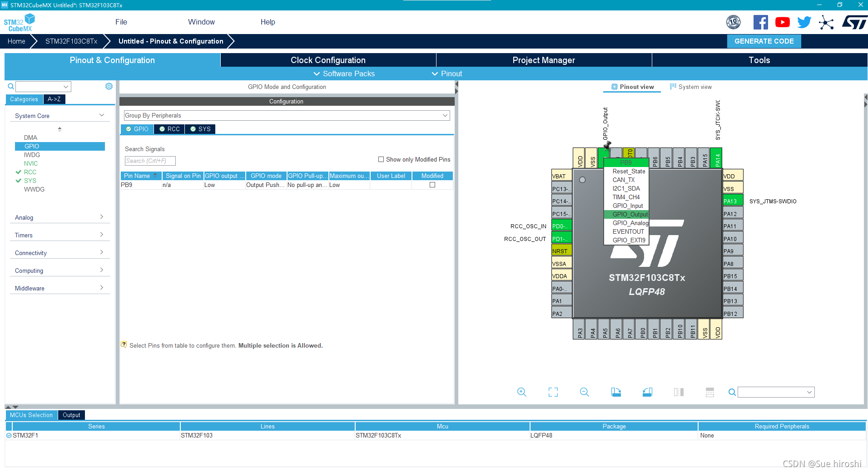Screen dimensions: 868x472
Task: Switch to the Clock Configuration tab
Action: point(328,60)
